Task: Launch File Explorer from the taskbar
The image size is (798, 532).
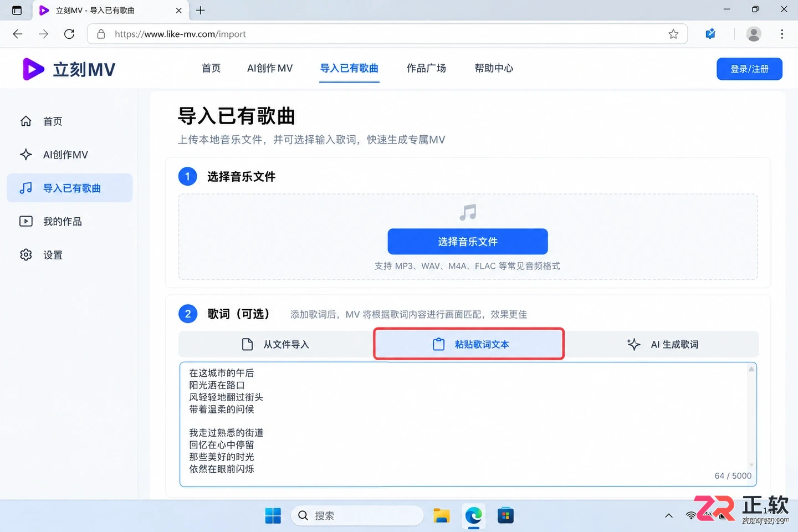Action: [x=442, y=516]
